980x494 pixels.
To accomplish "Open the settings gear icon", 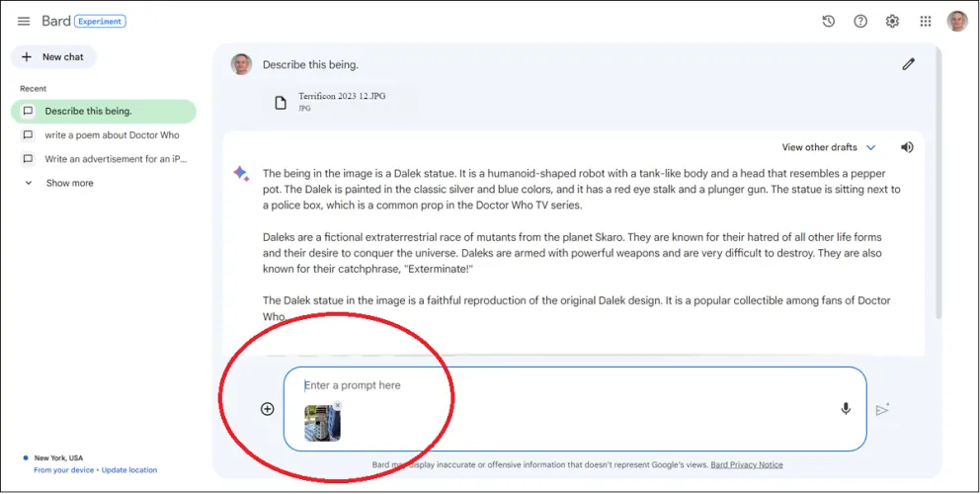I will [x=892, y=22].
